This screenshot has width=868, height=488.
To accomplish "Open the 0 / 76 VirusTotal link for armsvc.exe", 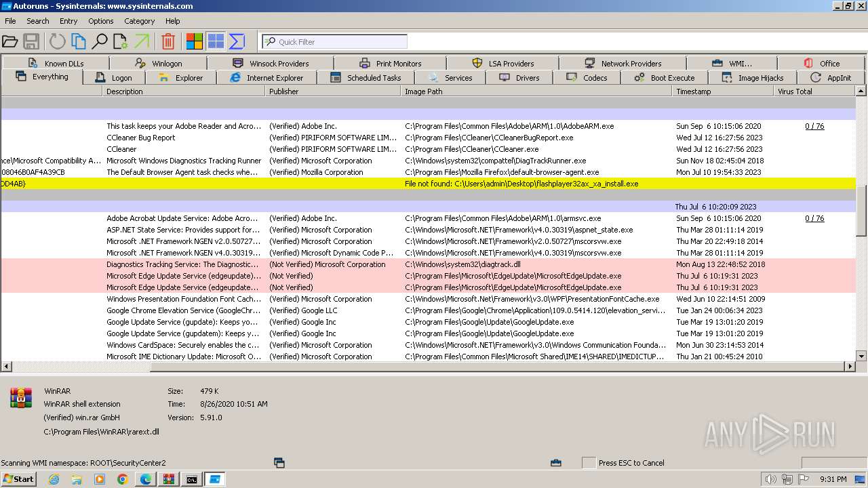I will [x=814, y=218].
